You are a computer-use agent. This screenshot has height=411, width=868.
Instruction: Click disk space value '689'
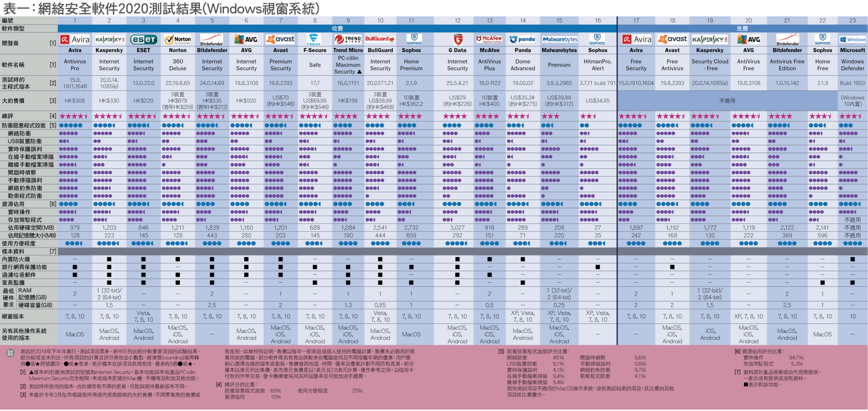click(315, 228)
